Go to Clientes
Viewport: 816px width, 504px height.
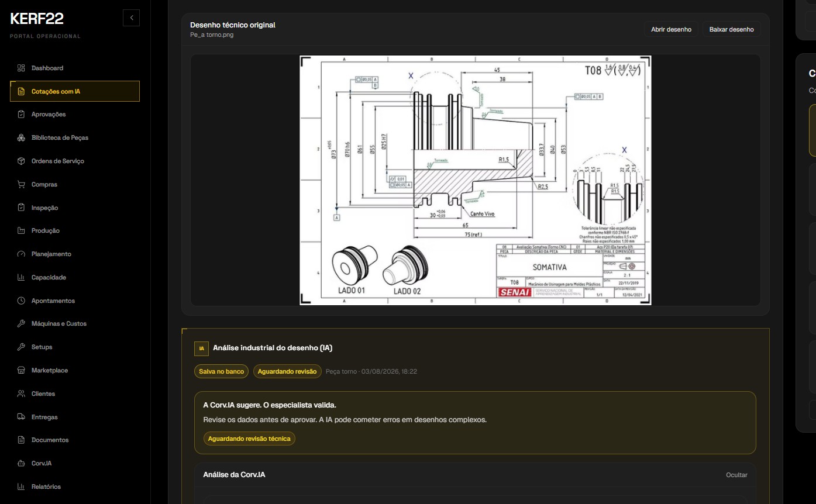point(75,393)
